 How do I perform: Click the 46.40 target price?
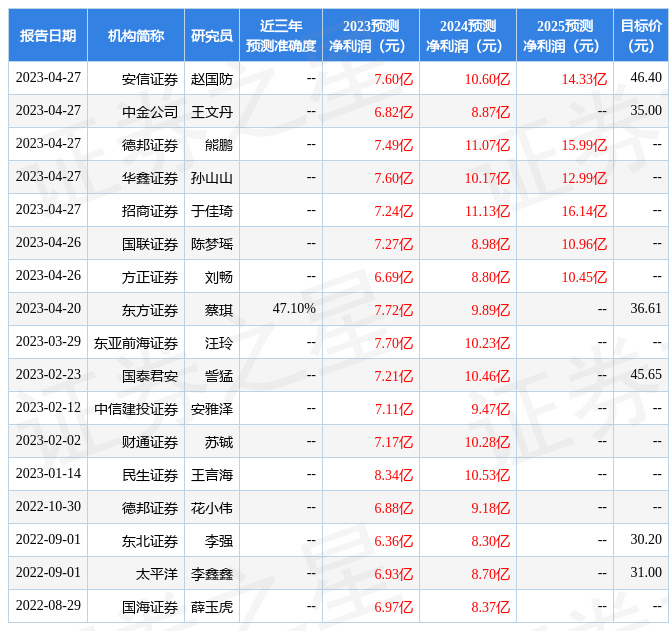tap(646, 78)
